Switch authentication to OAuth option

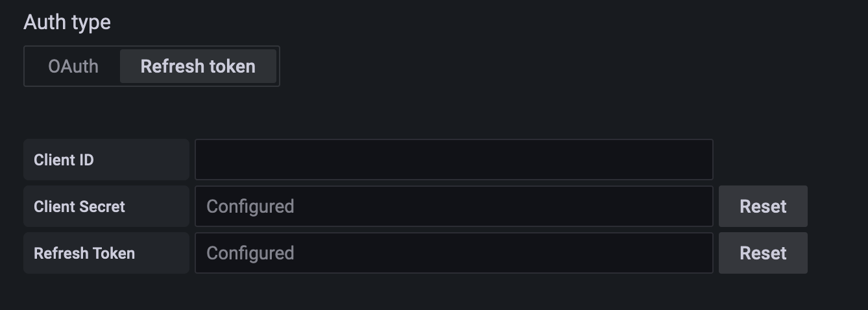click(73, 66)
